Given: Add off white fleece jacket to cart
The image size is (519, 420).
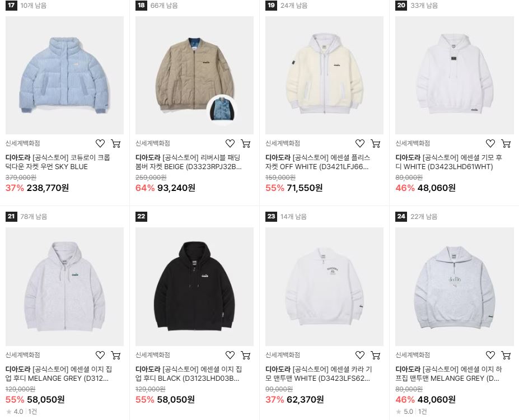Looking at the screenshot, I should tap(375, 144).
